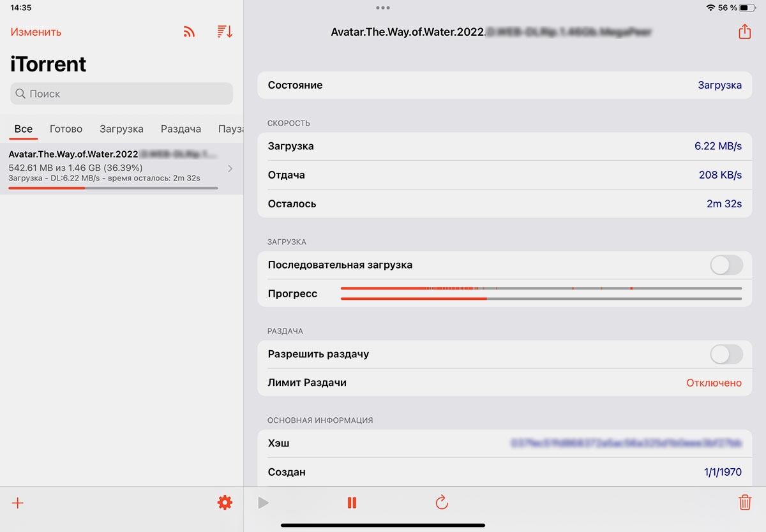Add a new torrent with plus icon
766x532 pixels.
click(18, 503)
